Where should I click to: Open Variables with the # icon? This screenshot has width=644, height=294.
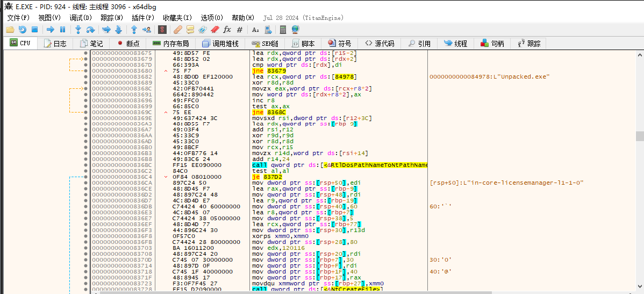240,30
